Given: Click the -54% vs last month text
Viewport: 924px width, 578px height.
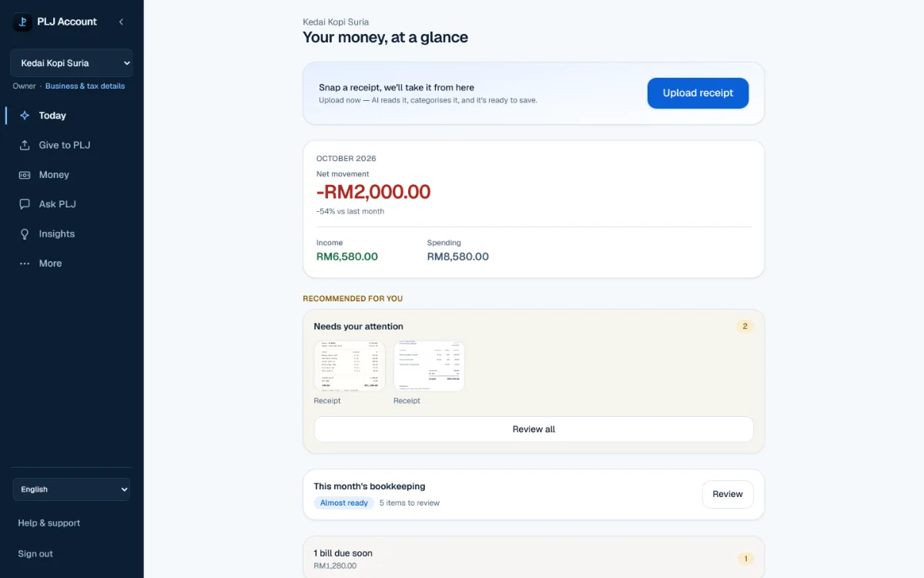Looking at the screenshot, I should point(350,211).
